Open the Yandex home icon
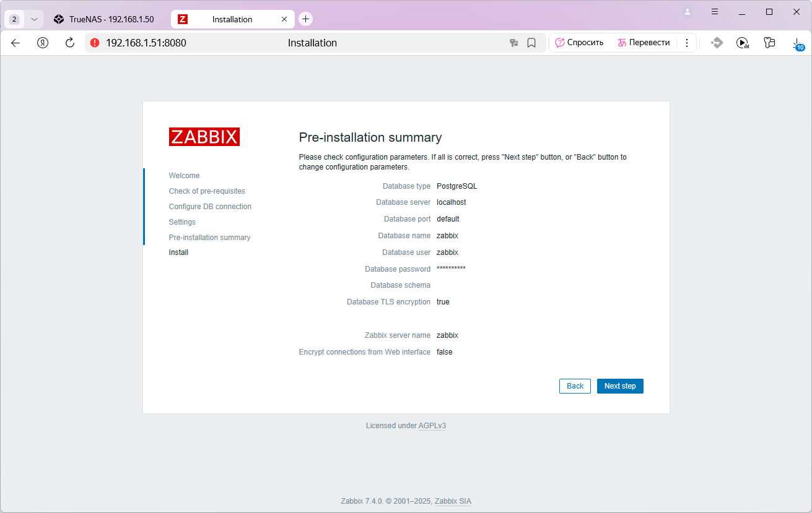812x513 pixels. pyautogui.click(x=43, y=43)
